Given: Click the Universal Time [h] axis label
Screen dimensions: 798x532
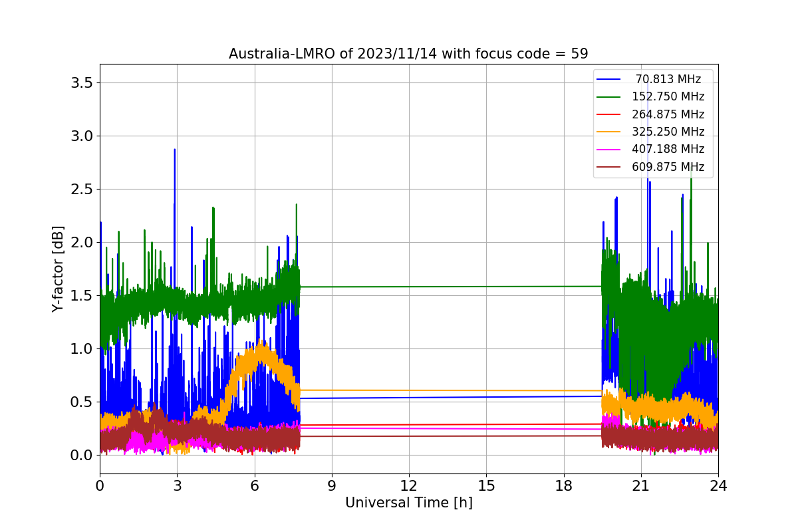Looking at the screenshot, I should click(408, 503).
